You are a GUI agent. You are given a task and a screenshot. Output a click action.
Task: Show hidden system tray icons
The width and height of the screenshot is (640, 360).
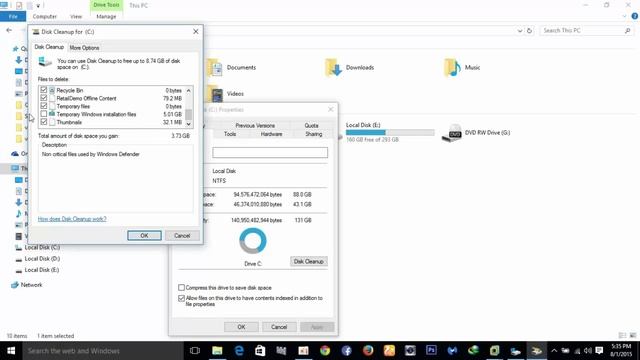(554, 351)
